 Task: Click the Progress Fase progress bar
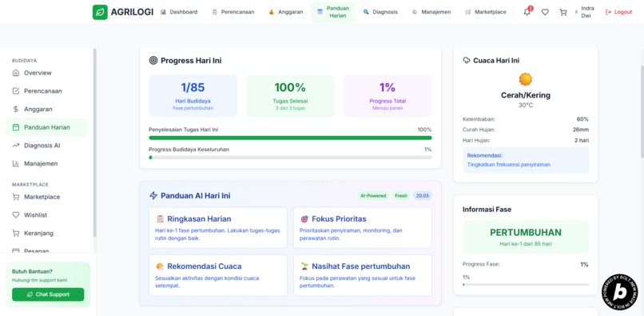coord(526,284)
